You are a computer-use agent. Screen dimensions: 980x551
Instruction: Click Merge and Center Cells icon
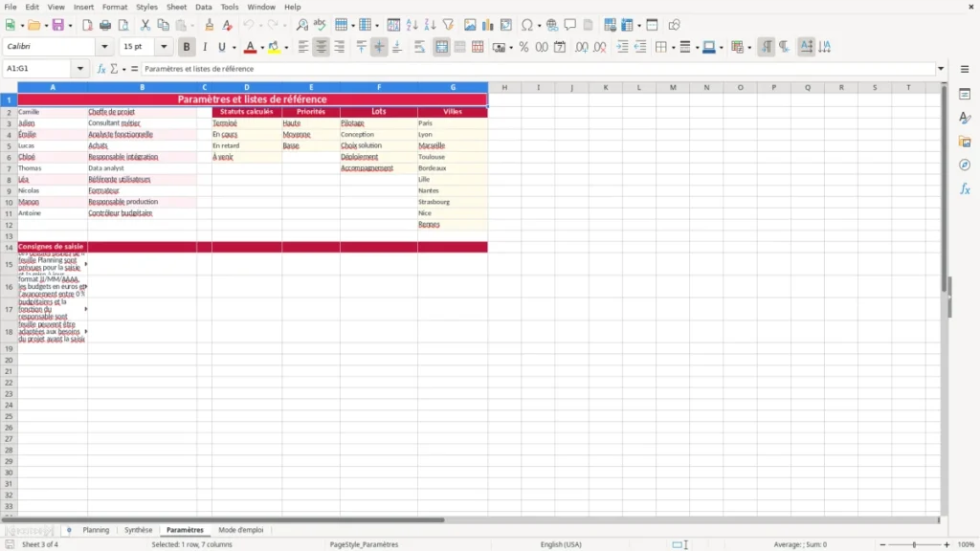point(441,47)
